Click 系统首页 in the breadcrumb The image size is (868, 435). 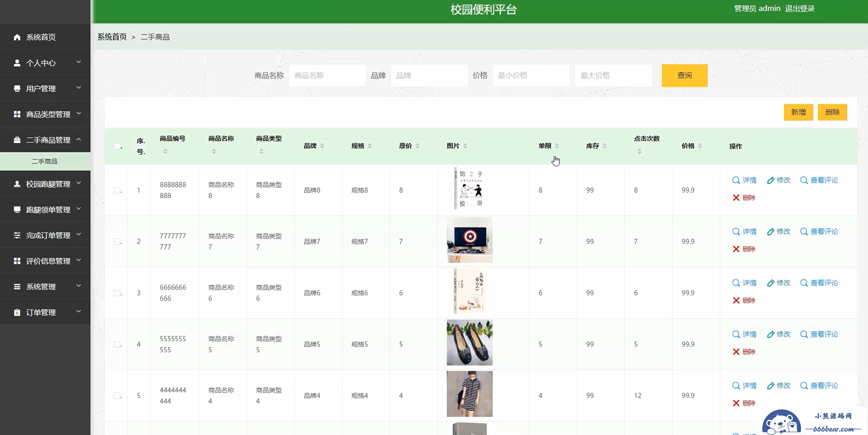point(112,37)
